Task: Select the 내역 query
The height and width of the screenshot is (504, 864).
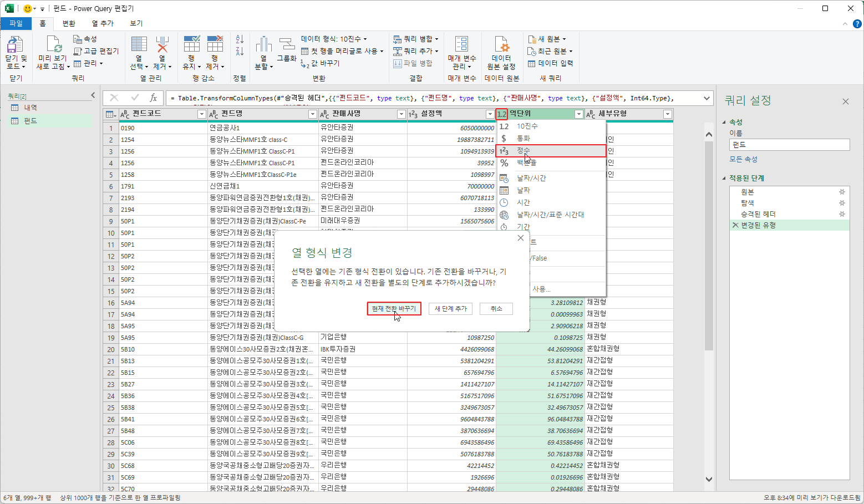Action: 50,108
